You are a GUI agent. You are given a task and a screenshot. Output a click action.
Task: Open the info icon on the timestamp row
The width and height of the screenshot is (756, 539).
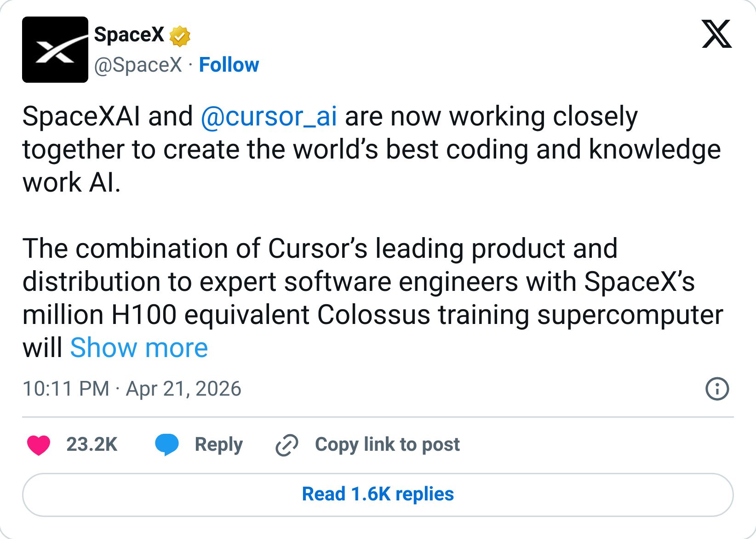[717, 389]
